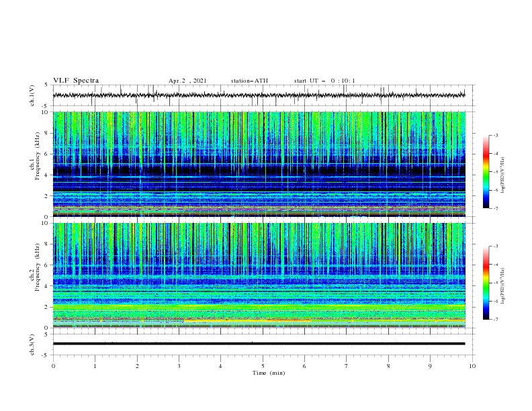The width and height of the screenshot is (532, 411).
Task: Click the ch.1 voltage waveform trace
Action: 259,95
